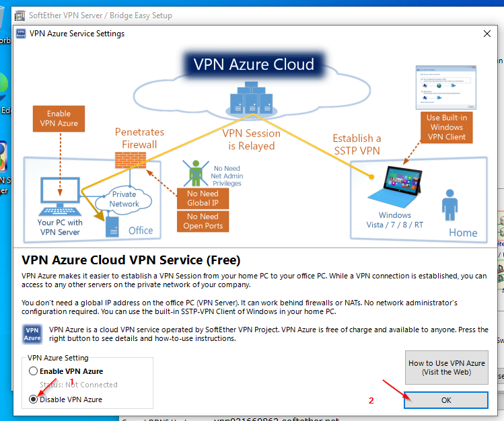Click the office server tower icon
This screenshot has width=504, height=421.
tap(112, 227)
